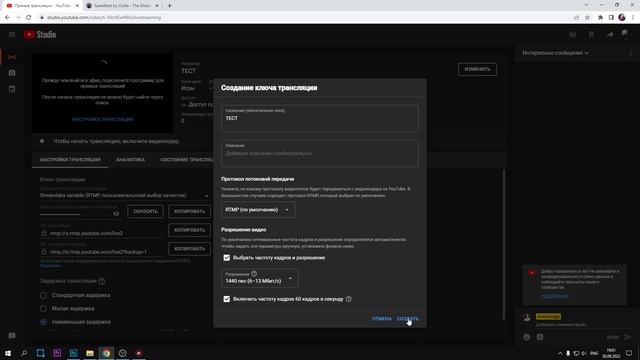Click the help icon after 60 кадров checkbox
This screenshot has width=640, height=360.
(x=349, y=299)
